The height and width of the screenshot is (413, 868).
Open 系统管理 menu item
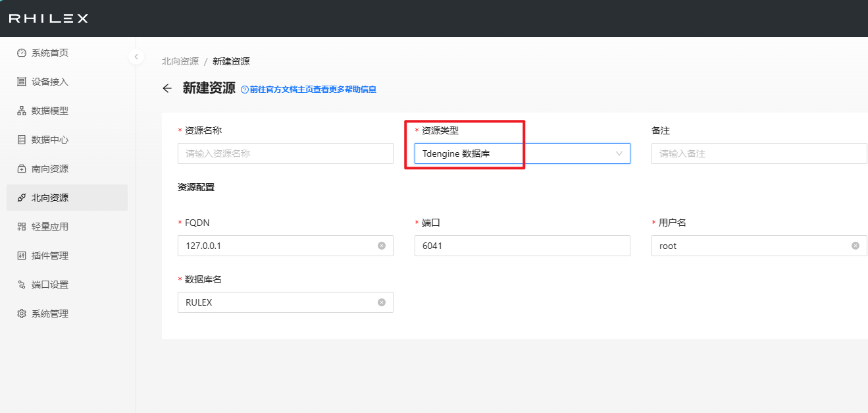click(67, 314)
